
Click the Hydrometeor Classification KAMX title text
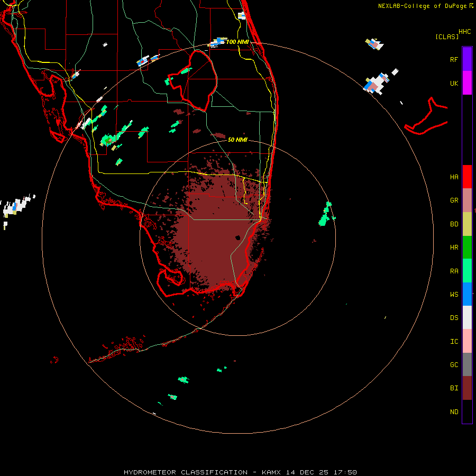(x=240, y=472)
